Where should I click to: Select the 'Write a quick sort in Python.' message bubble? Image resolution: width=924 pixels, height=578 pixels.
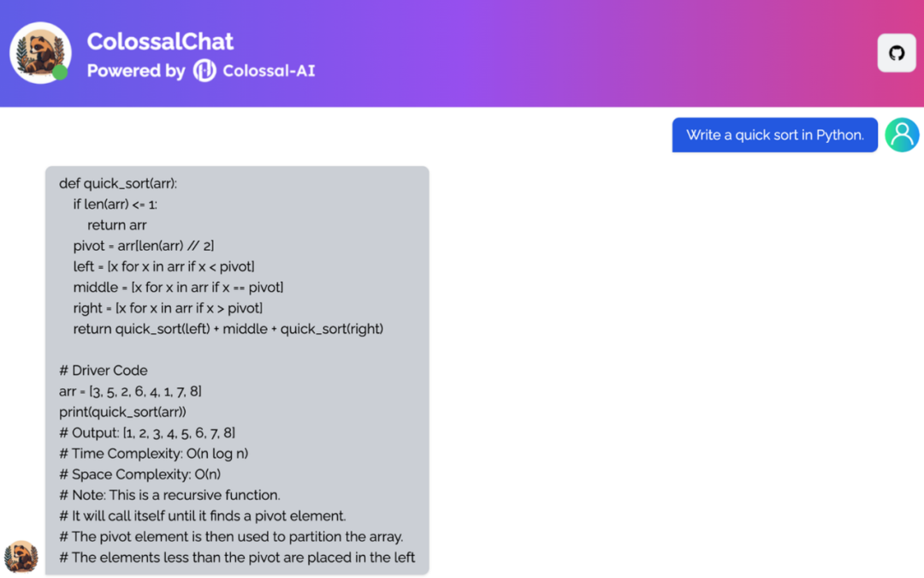[774, 134]
